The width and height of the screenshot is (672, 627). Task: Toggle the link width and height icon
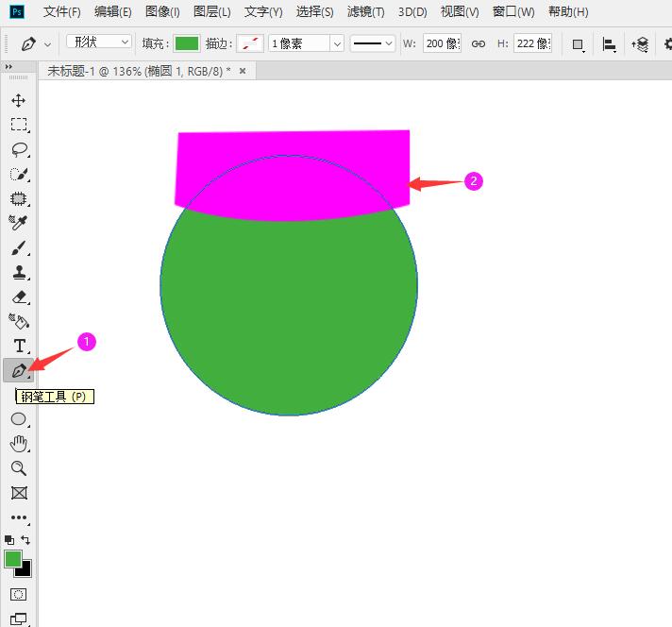[479, 43]
